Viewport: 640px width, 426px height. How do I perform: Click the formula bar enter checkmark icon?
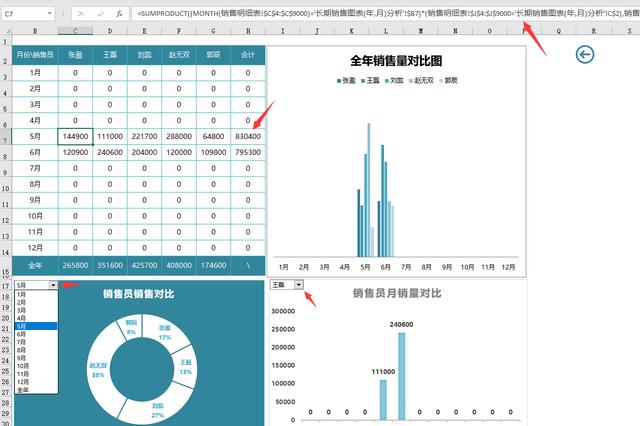[100, 15]
